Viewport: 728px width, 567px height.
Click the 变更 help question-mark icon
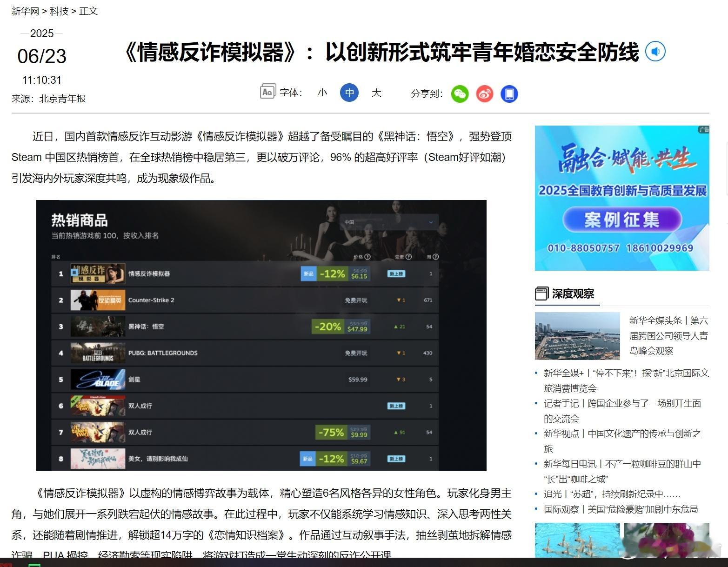[409, 257]
